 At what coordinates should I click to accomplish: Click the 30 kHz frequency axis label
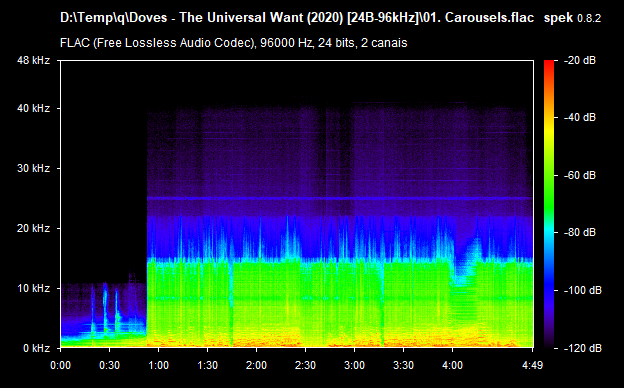click(33, 168)
